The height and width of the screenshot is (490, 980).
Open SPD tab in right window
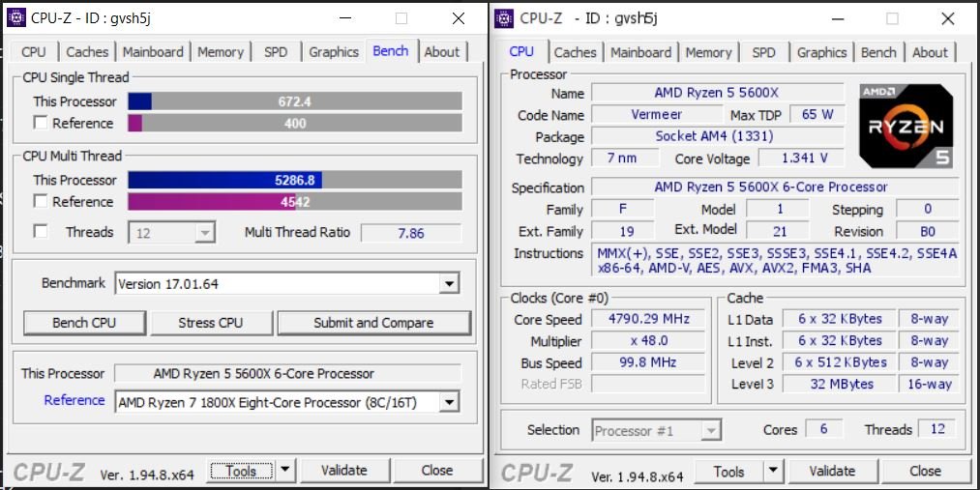click(763, 52)
